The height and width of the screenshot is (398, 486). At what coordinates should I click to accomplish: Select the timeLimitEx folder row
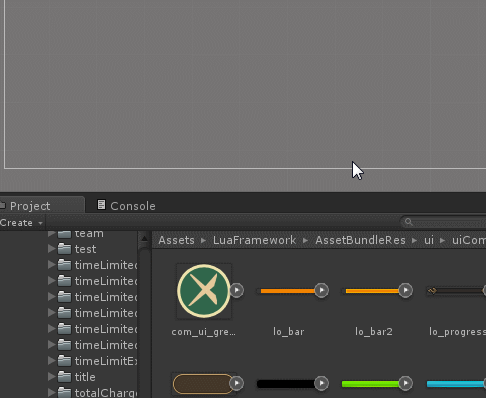coord(69,361)
